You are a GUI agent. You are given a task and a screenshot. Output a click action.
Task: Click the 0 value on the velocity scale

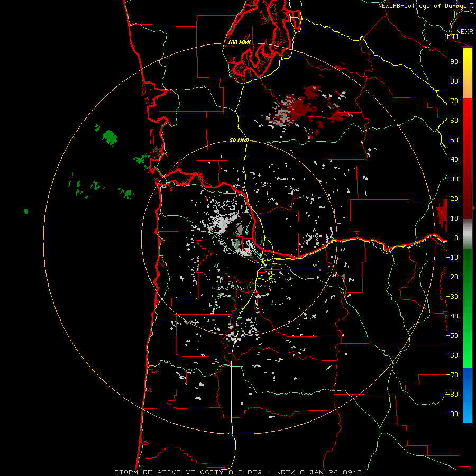tap(456, 238)
